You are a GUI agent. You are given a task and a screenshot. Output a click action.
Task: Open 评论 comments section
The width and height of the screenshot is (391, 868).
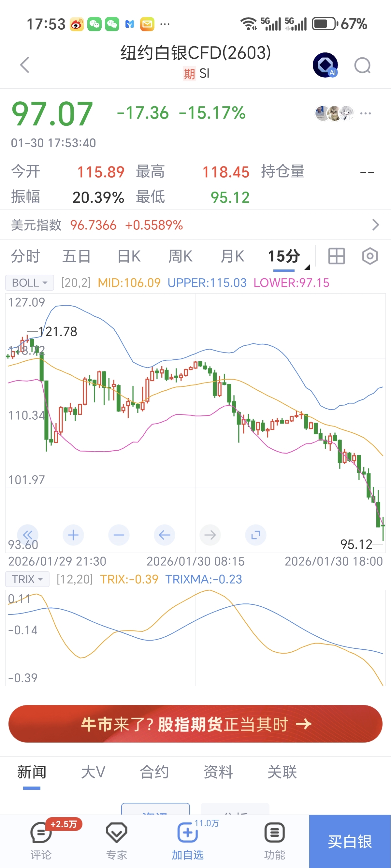(x=41, y=839)
